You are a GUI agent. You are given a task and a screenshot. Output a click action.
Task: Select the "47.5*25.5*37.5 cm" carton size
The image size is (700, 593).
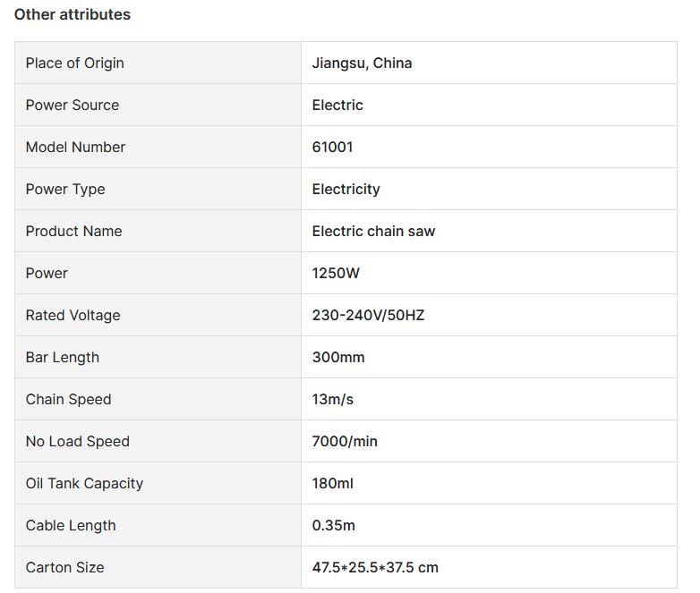(375, 567)
